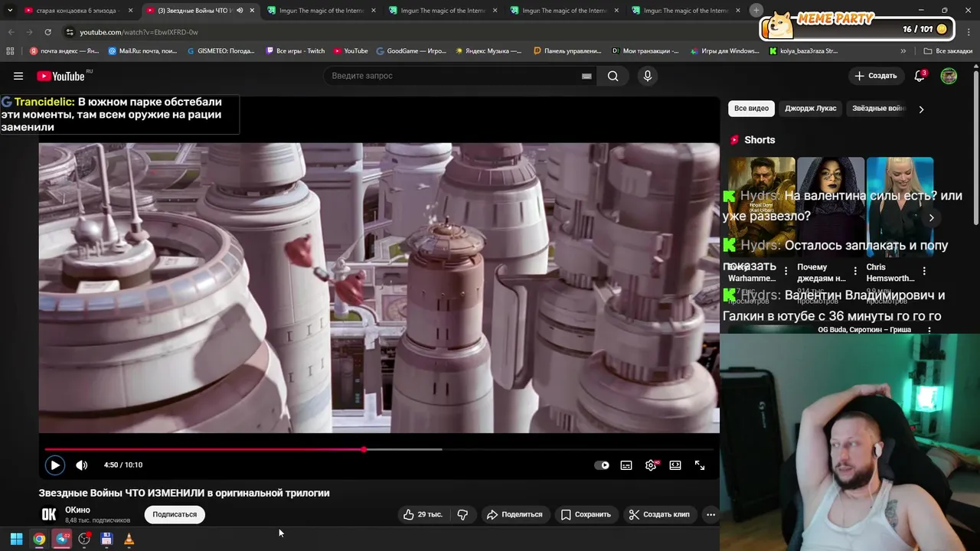980x551 pixels.
Task: Click Создать клип button
Action: tap(659, 514)
